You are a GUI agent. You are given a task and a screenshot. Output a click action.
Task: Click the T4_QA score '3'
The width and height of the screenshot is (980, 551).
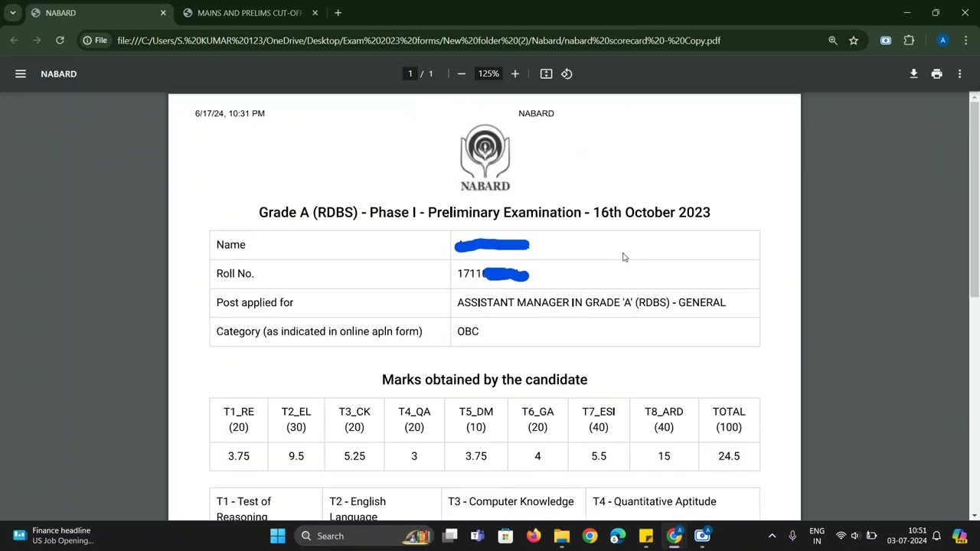click(414, 456)
